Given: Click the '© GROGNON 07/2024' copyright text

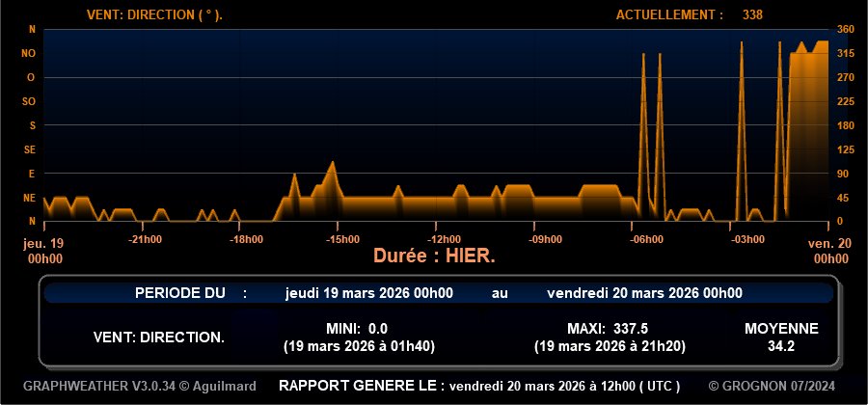Looking at the screenshot, I should pos(782,386).
